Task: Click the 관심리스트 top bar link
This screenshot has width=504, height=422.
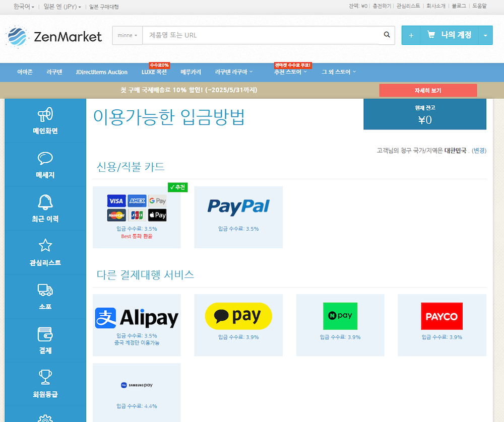Action: tap(408, 6)
